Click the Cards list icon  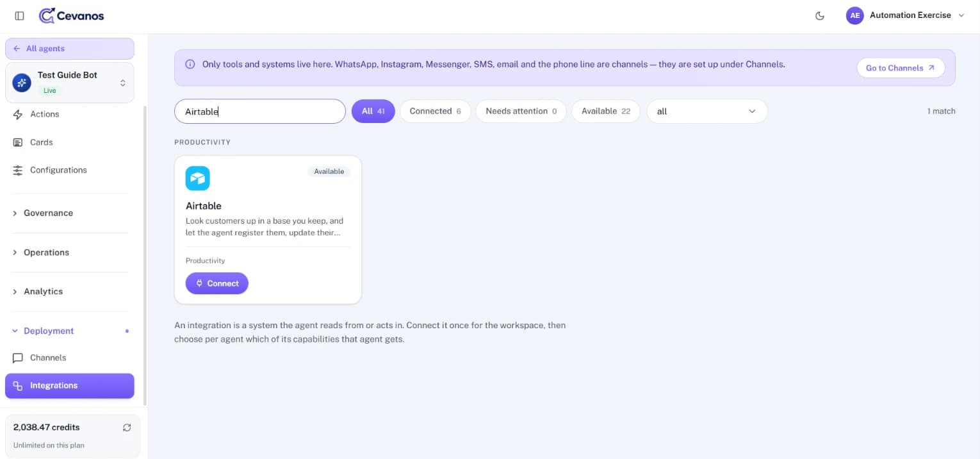18,142
